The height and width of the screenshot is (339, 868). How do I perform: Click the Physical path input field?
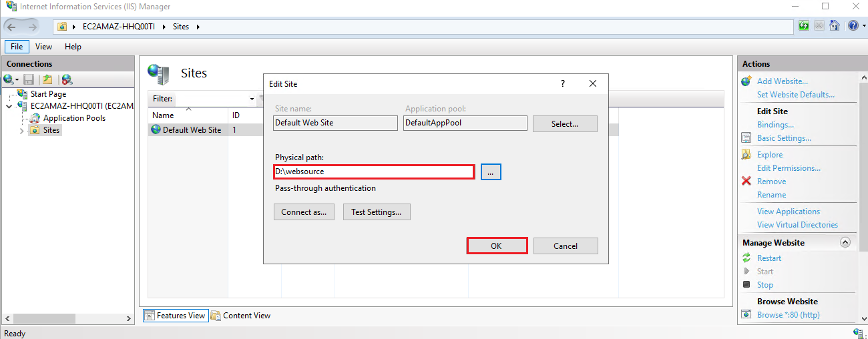(375, 172)
